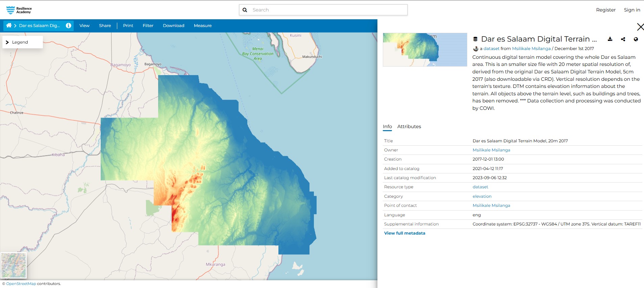Open the 'dataset' link under title

(x=491, y=49)
